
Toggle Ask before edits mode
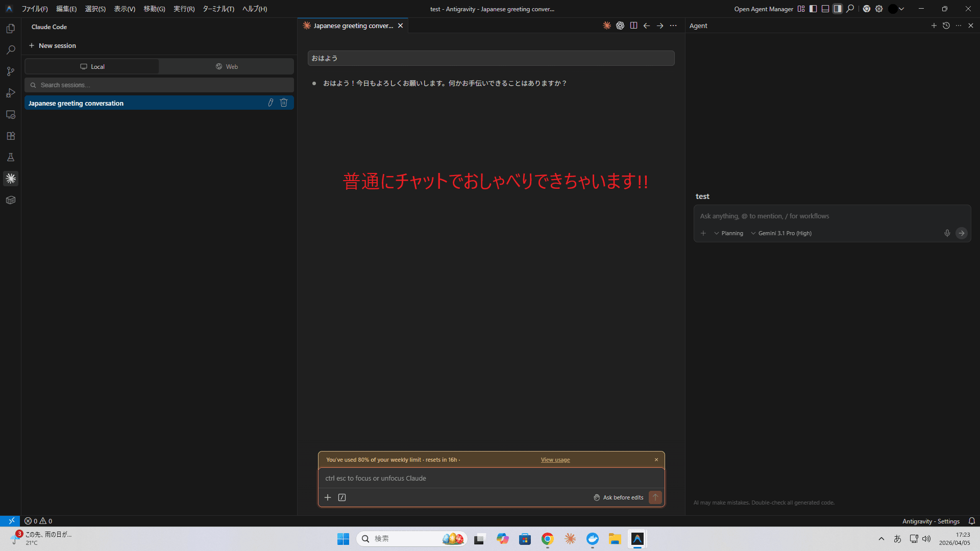[618, 497]
